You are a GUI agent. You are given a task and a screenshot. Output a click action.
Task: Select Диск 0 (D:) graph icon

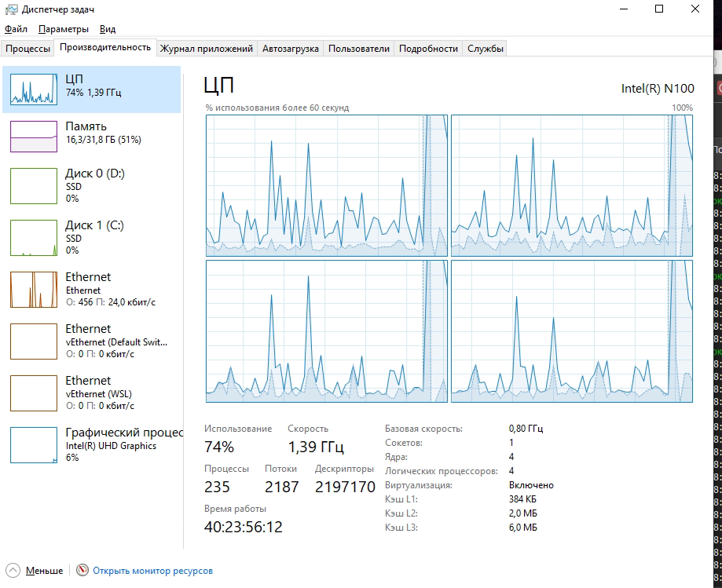[x=34, y=185]
